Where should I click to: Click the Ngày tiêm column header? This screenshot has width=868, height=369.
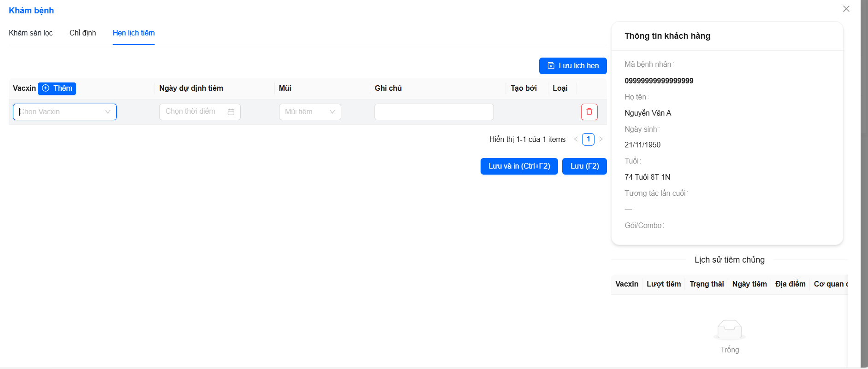[x=749, y=284]
